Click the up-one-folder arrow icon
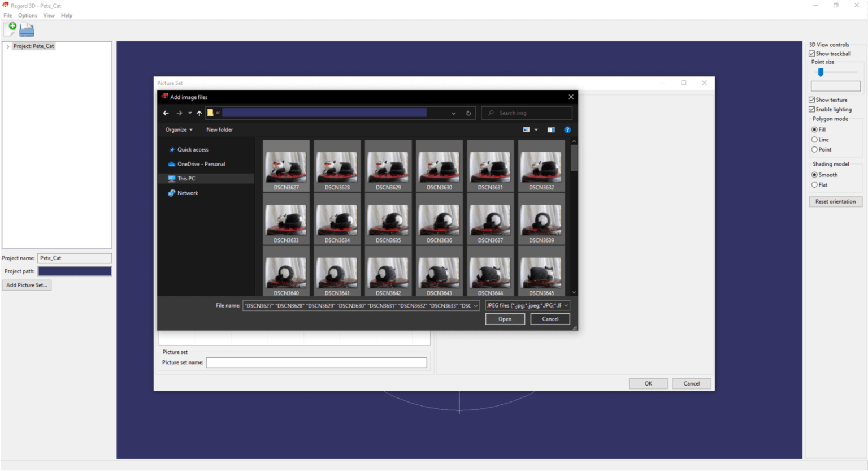The height and width of the screenshot is (471, 868). pos(199,113)
